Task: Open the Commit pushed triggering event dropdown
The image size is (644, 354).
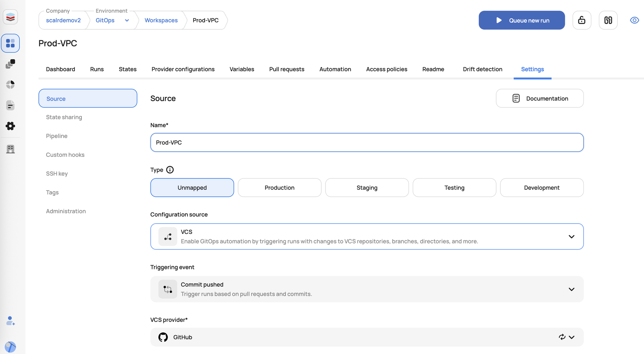Action: pyautogui.click(x=571, y=289)
